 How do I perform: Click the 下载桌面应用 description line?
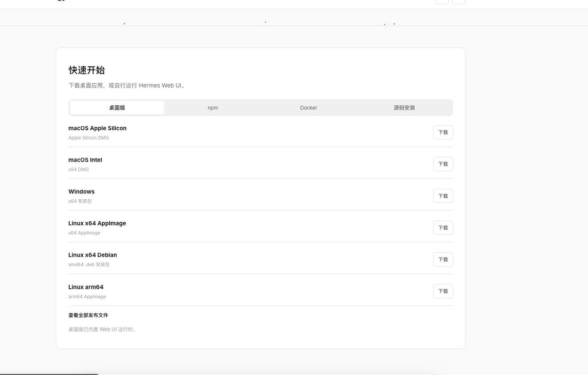pyautogui.click(x=127, y=85)
